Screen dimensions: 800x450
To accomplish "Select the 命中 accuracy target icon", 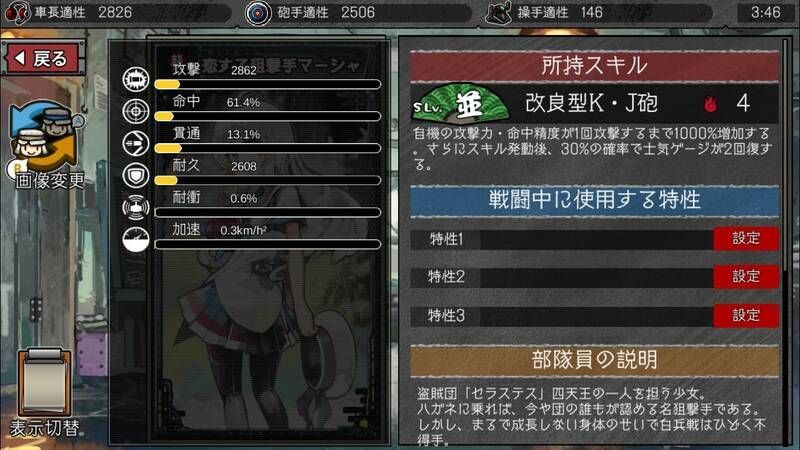I will coord(136,111).
